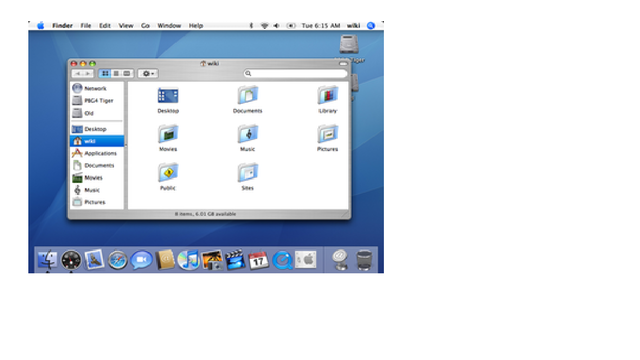Click the clock showing Tue 6:15 AM
640x360 pixels.
pyautogui.click(x=321, y=26)
